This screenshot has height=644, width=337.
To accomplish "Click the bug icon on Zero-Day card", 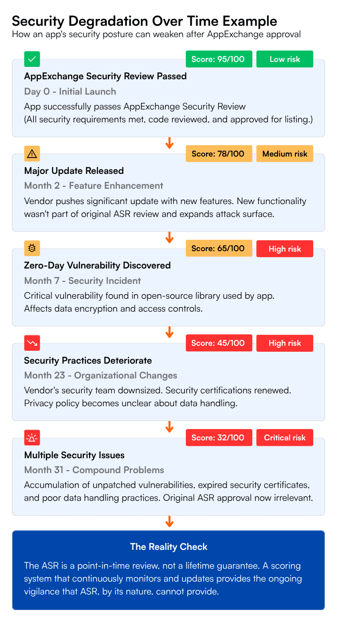I will 32,248.
